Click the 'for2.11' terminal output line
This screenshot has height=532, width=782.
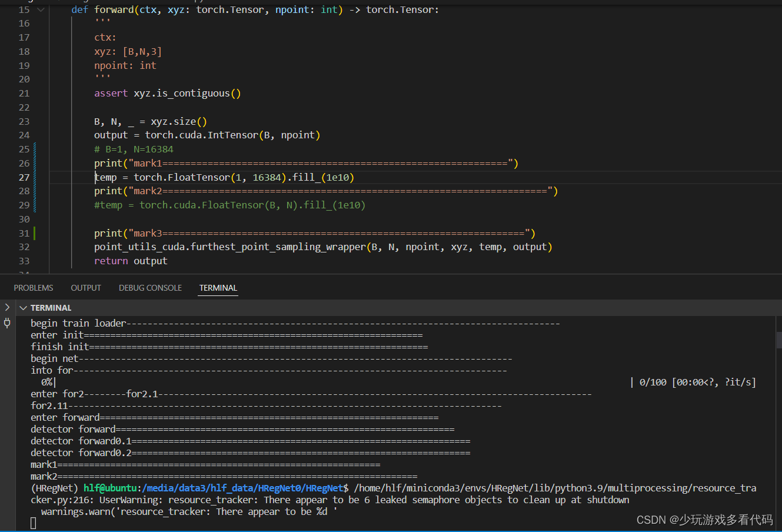[x=266, y=405]
